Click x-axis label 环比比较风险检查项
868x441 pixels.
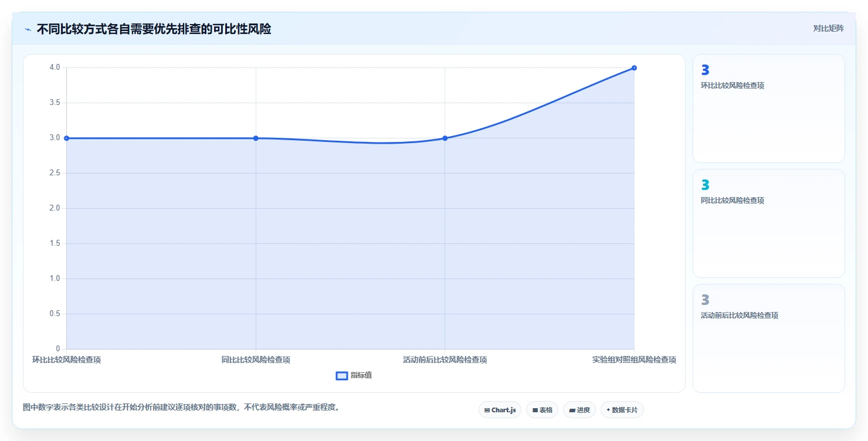(66, 359)
